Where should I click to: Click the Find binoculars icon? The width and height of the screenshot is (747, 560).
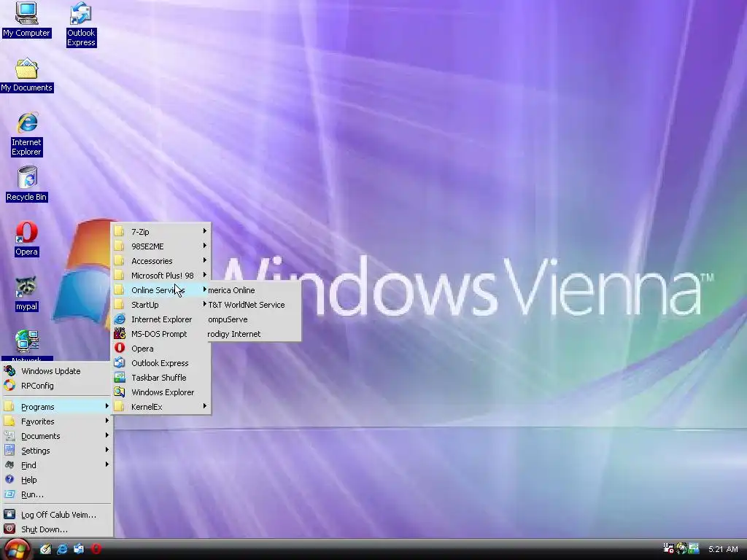click(9, 465)
